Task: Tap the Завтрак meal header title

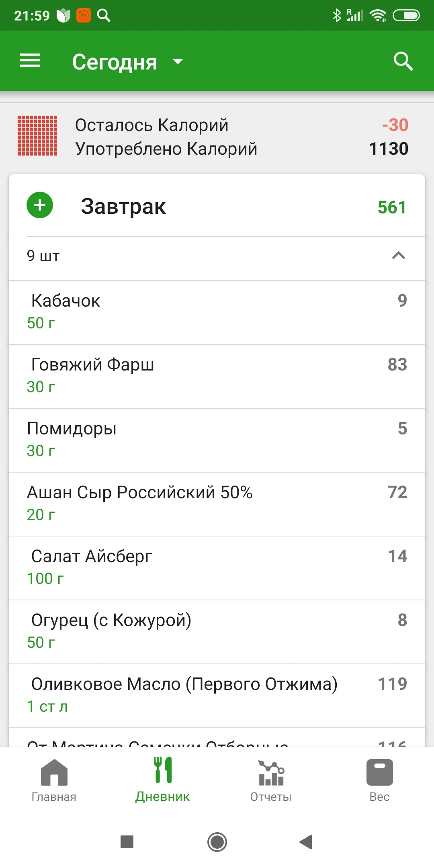Action: 123,207
